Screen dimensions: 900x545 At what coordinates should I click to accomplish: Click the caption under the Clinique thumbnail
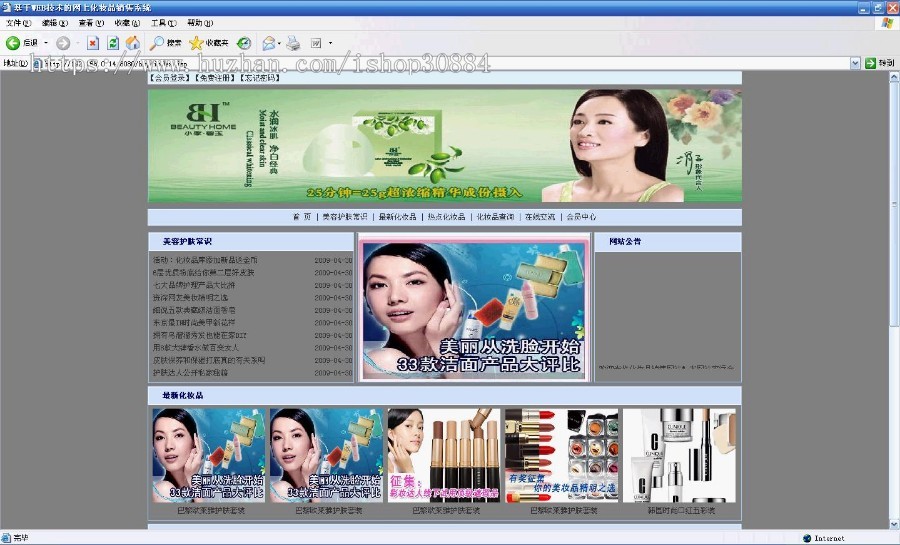point(681,510)
